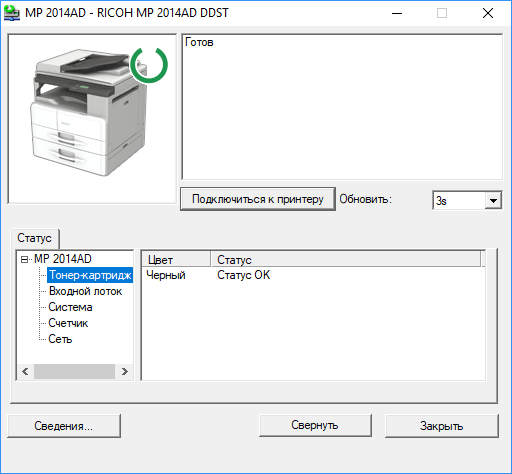The image size is (512, 474).
Task: Collapse the MP 2014AD tree node
Action: 24,259
